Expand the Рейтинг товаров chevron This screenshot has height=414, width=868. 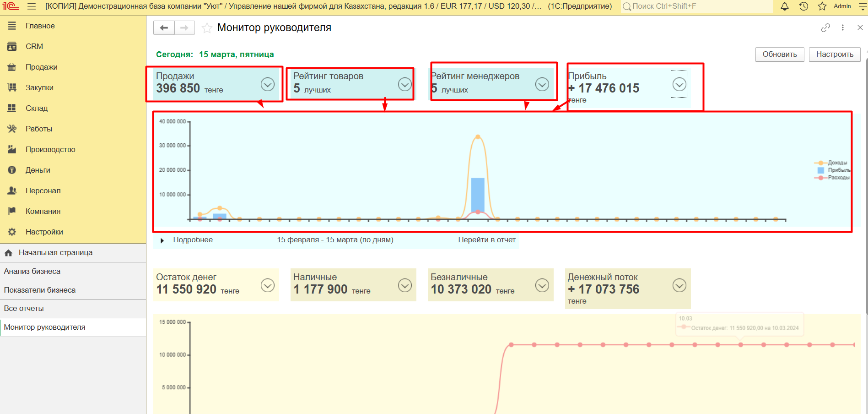[x=405, y=84]
